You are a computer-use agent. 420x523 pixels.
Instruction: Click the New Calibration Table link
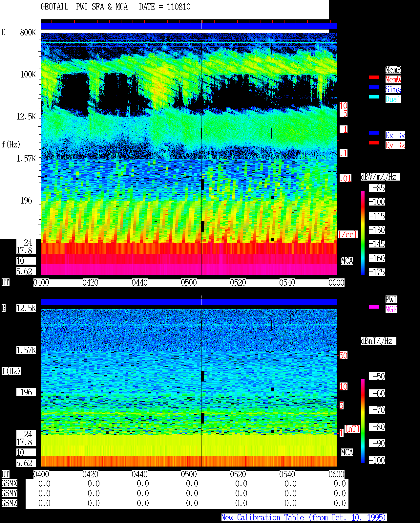pyautogui.click(x=304, y=518)
